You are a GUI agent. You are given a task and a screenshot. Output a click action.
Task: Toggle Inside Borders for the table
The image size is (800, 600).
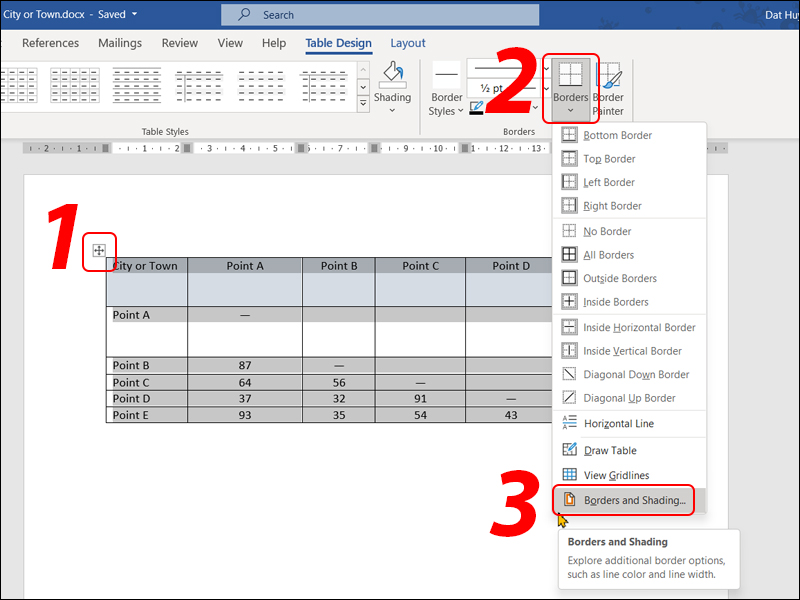[615, 302]
